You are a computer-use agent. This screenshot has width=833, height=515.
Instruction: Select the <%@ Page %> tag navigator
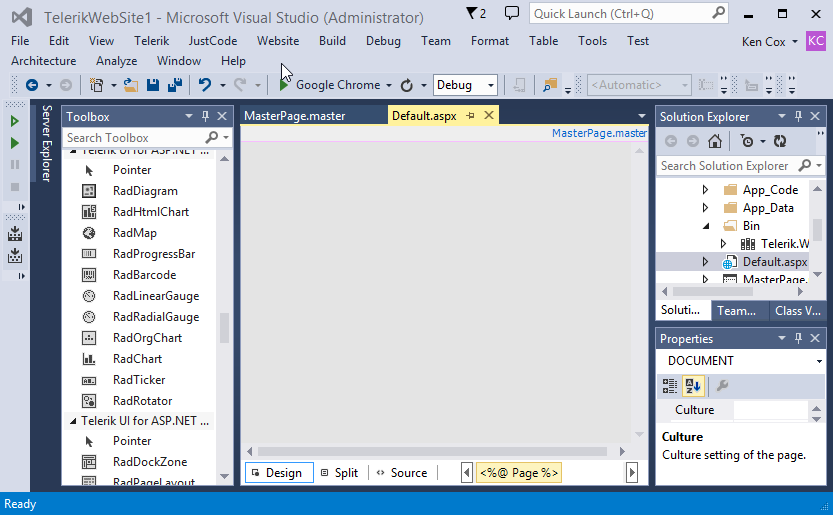pyautogui.click(x=519, y=473)
